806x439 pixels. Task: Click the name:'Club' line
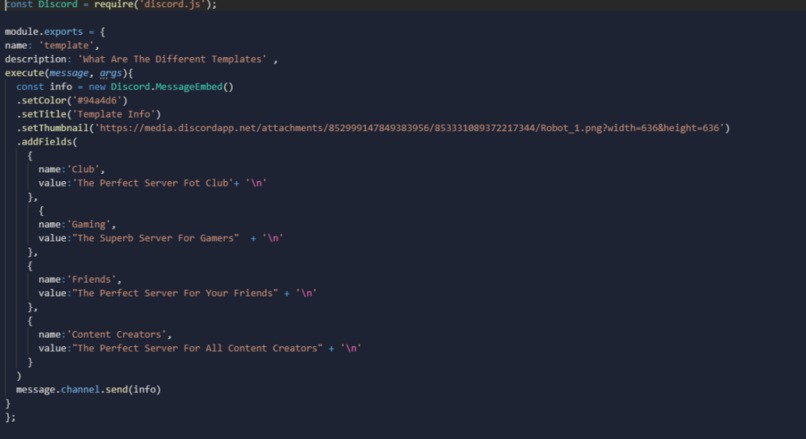point(71,169)
